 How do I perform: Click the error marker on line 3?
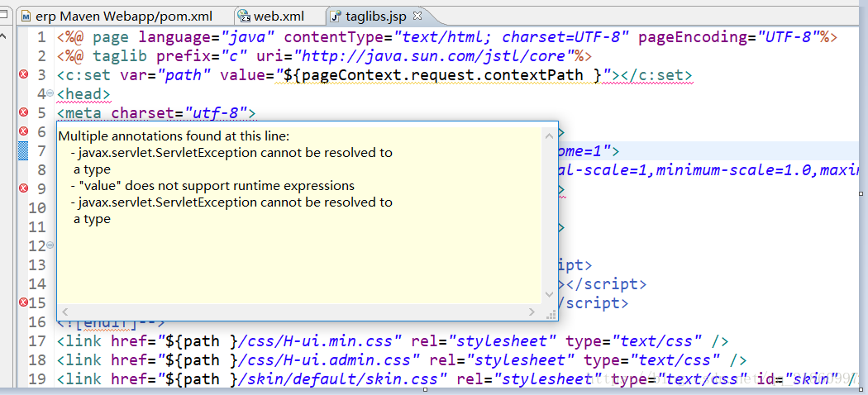point(23,74)
